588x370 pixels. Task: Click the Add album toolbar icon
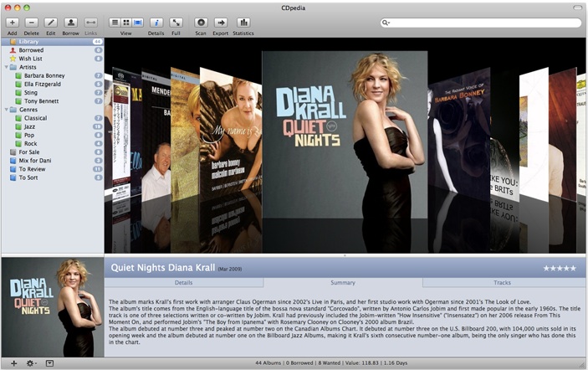[x=12, y=22]
